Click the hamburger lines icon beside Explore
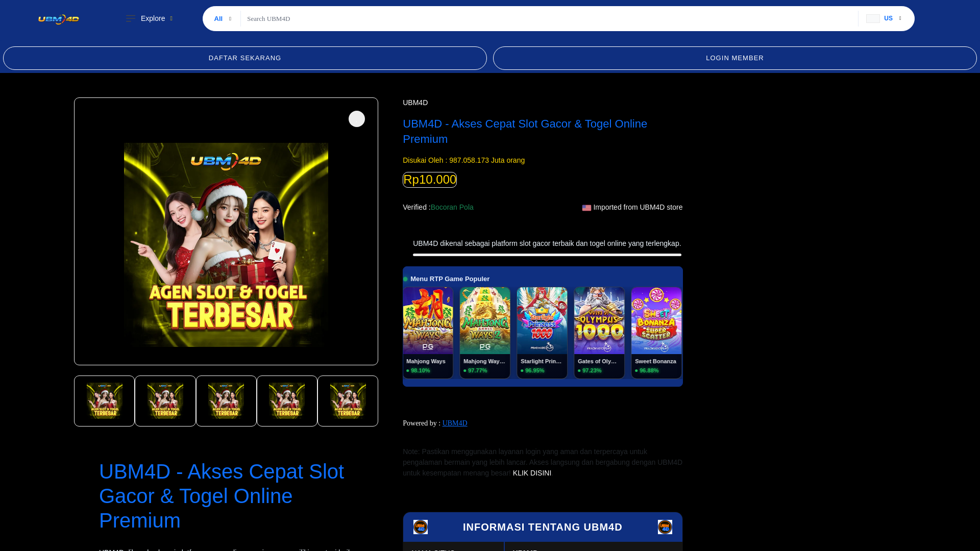The image size is (980, 551). [x=131, y=18]
